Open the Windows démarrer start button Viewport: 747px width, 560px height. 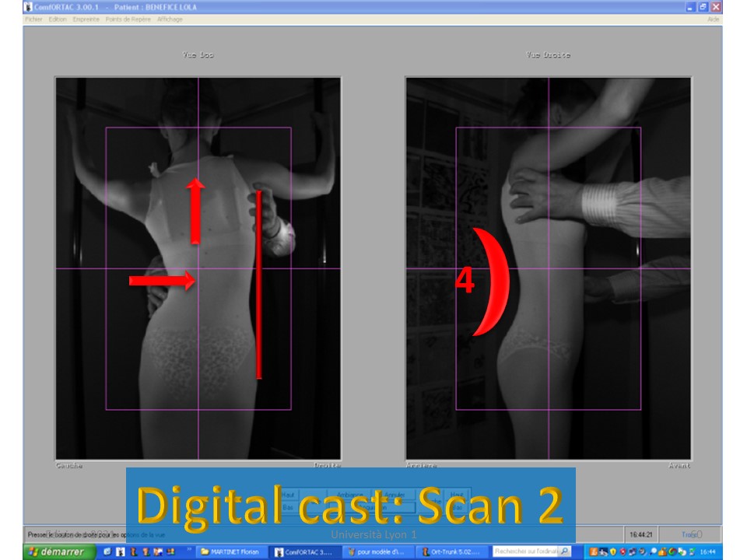[59, 551]
